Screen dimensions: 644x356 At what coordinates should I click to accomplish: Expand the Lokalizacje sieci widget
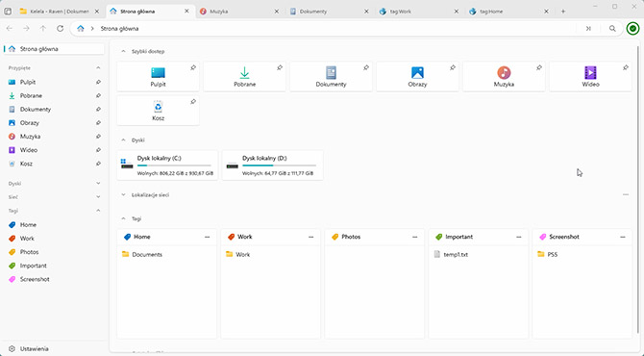click(x=123, y=195)
